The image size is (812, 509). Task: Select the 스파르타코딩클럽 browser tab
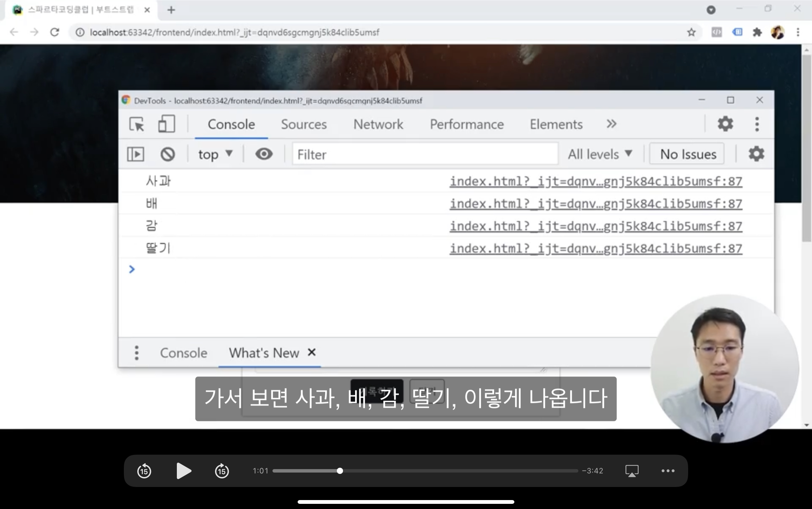click(81, 10)
